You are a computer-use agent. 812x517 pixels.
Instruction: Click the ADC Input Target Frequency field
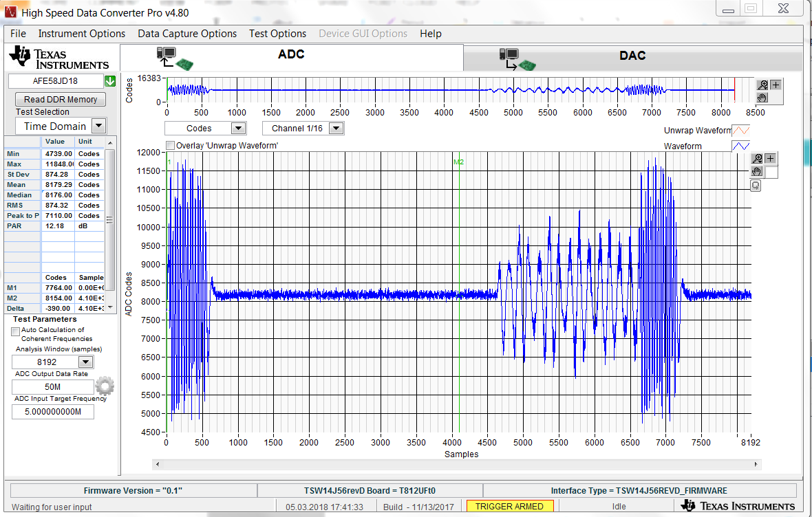pyautogui.click(x=53, y=411)
